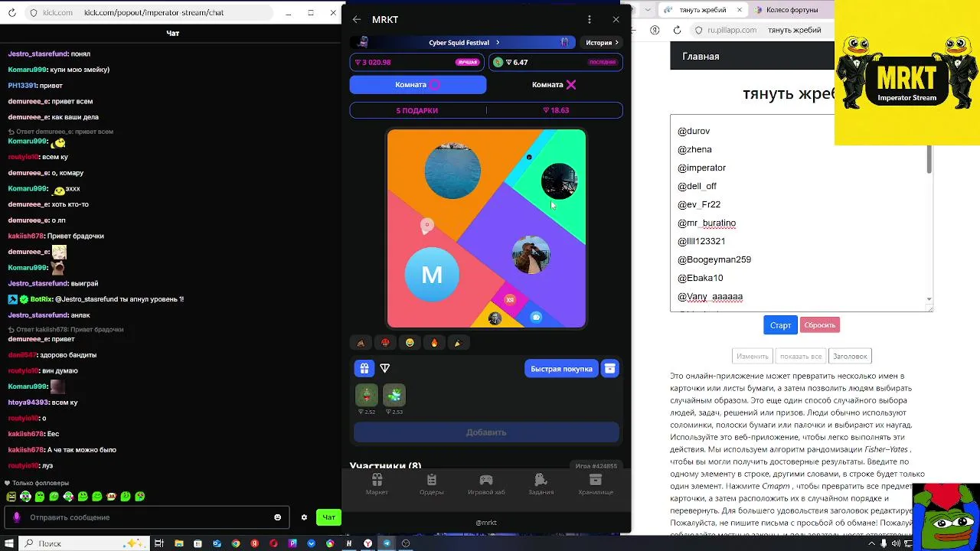Open the emoji picker in chat input

[x=277, y=517]
